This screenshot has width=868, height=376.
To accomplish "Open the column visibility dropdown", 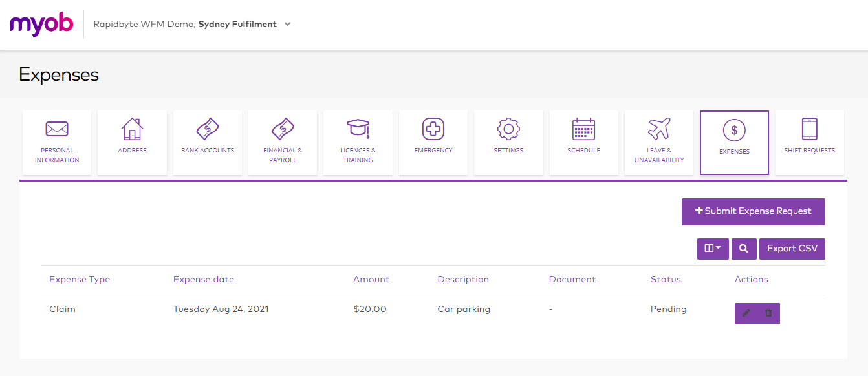I will [713, 249].
